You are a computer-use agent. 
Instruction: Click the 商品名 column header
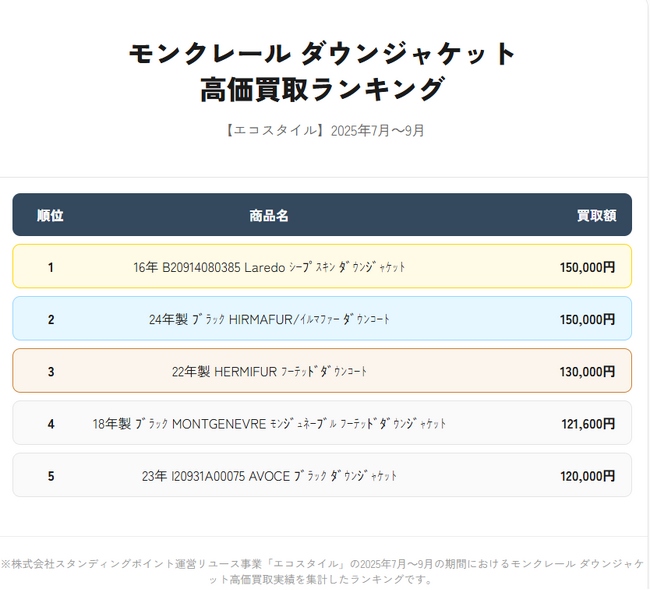click(x=269, y=215)
